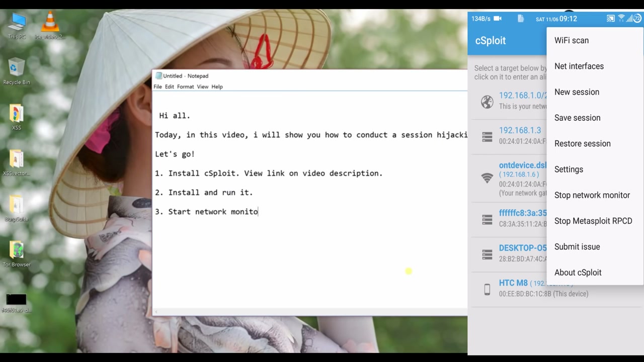This screenshot has height=362, width=644.
Task: Select the HTC M8 device target
Action: [555, 289]
